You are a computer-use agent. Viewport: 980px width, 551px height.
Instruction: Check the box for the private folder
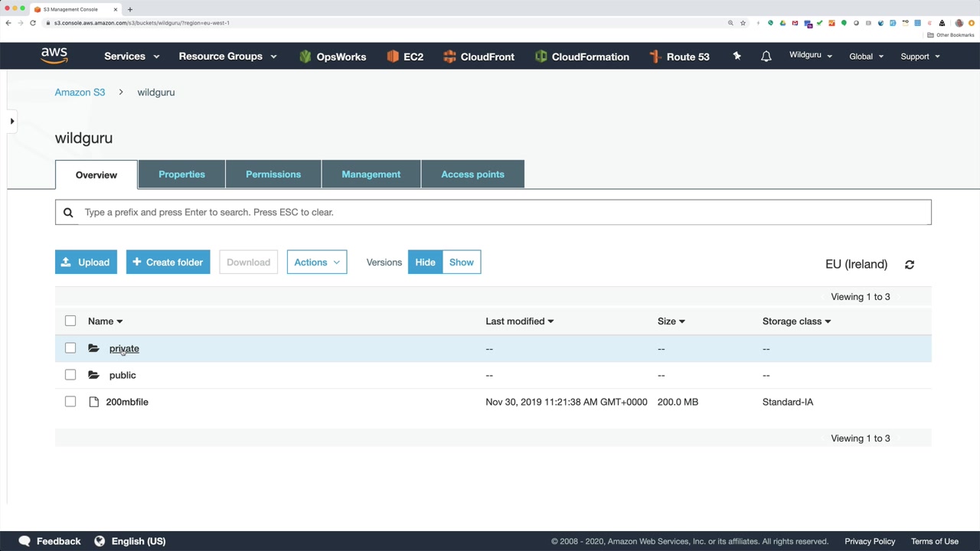(x=70, y=348)
